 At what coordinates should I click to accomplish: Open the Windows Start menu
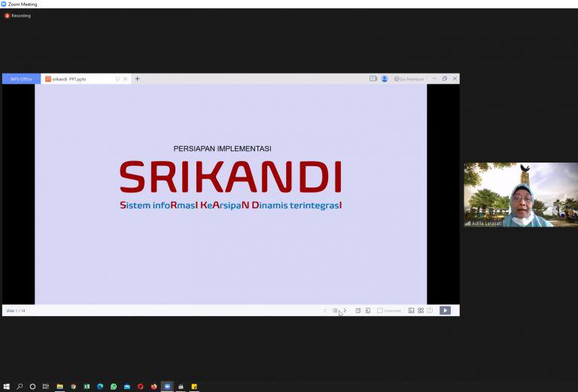(7, 386)
